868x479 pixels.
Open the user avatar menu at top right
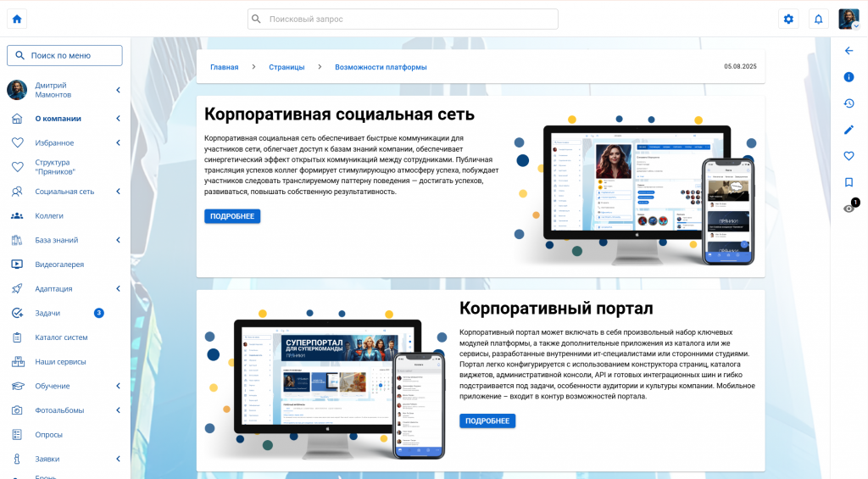(x=849, y=19)
